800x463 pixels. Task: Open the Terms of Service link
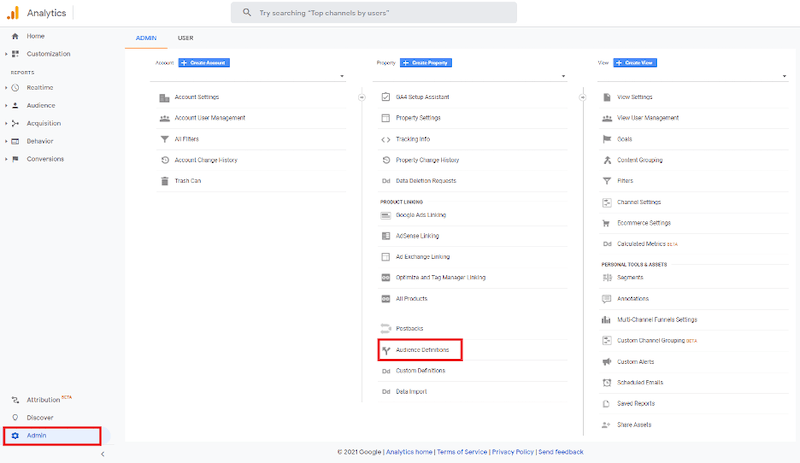coord(462,452)
